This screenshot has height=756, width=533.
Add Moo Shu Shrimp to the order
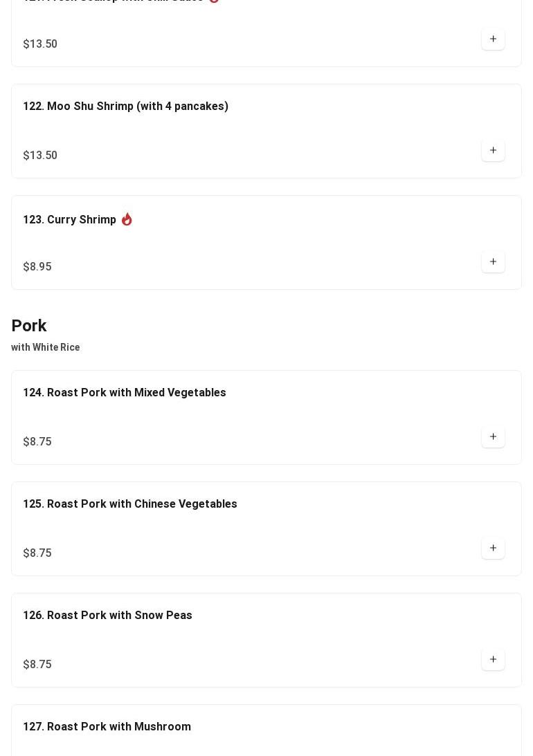pos(493,150)
